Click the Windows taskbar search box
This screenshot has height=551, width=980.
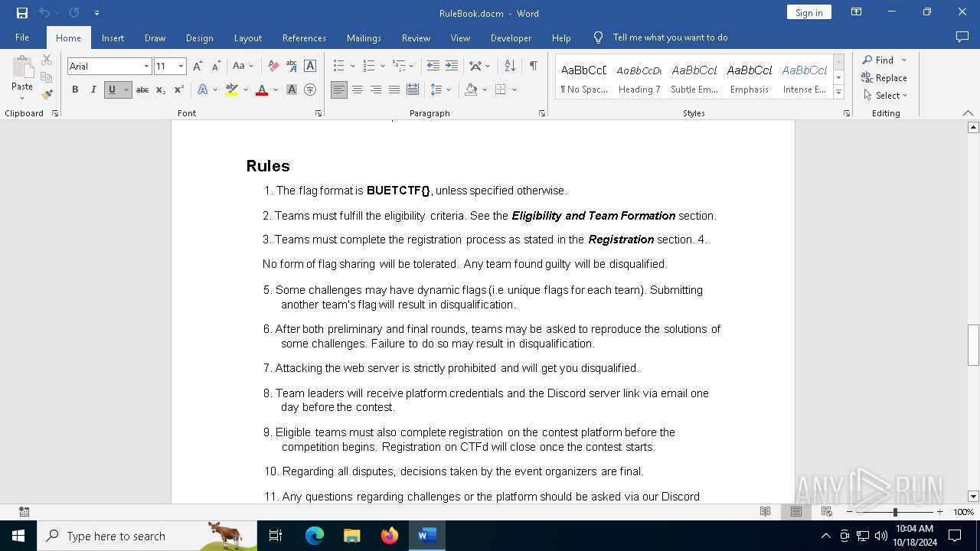point(147,536)
